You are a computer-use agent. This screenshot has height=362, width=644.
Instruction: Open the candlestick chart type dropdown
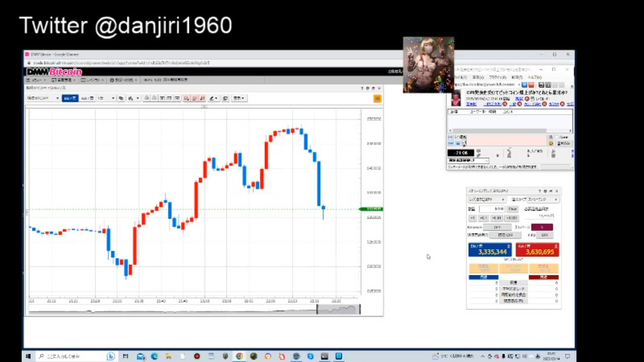[x=133, y=99]
